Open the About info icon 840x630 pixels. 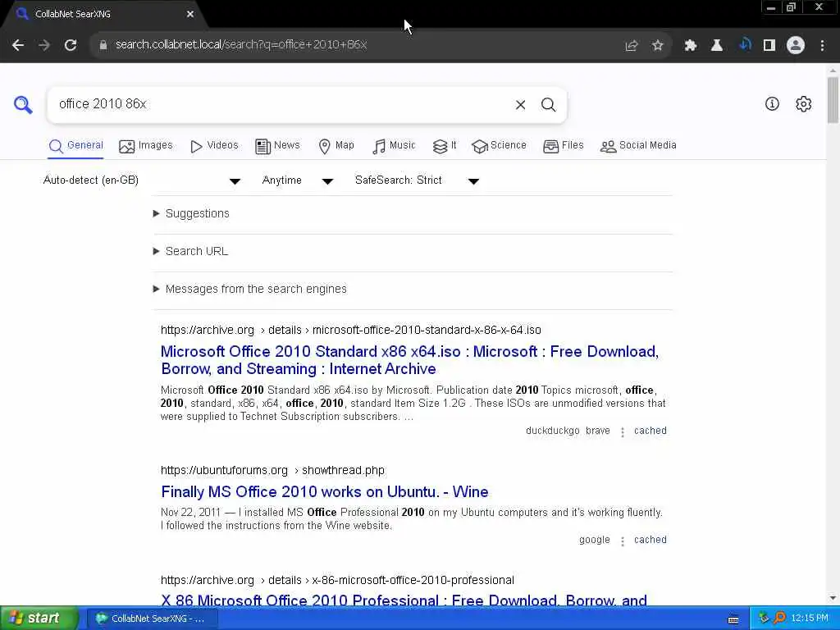point(772,104)
